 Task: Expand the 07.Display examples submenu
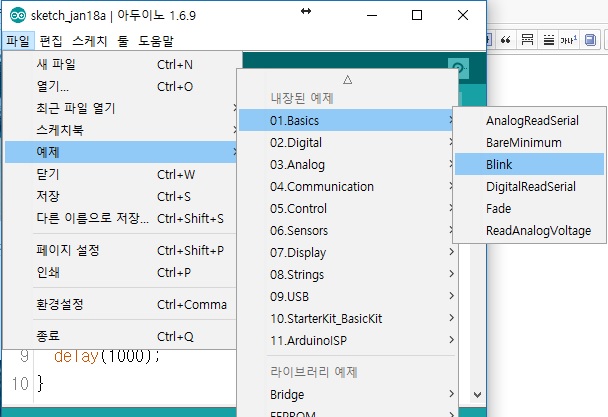tap(347, 253)
